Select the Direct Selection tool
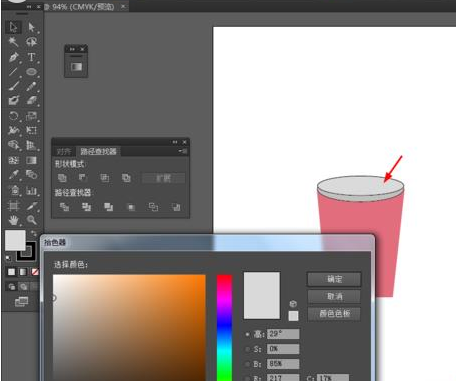The height and width of the screenshot is (381, 456). 31,27
